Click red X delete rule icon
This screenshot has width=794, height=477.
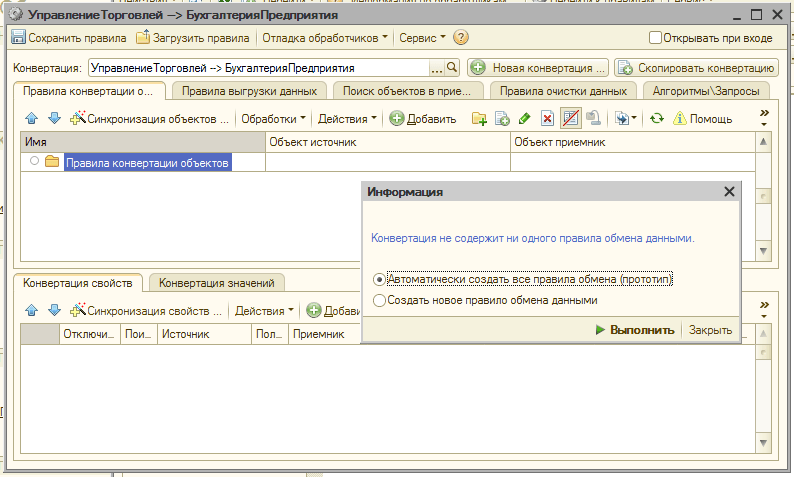(x=547, y=118)
